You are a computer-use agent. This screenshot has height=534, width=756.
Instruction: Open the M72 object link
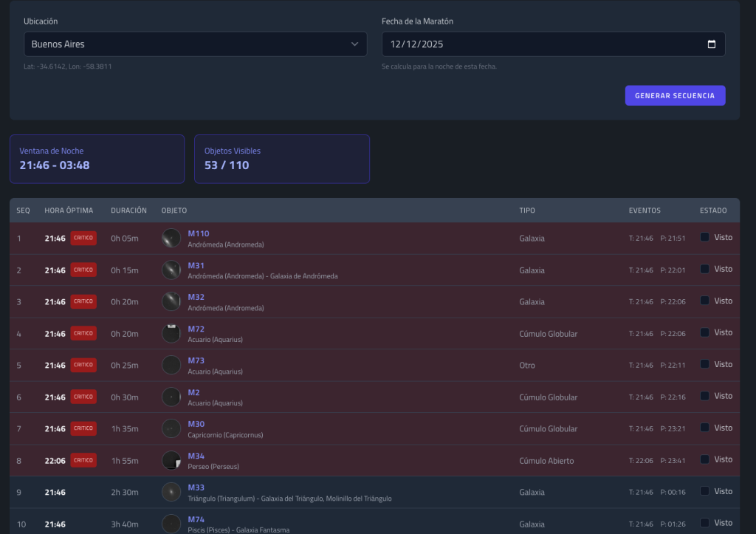point(196,329)
